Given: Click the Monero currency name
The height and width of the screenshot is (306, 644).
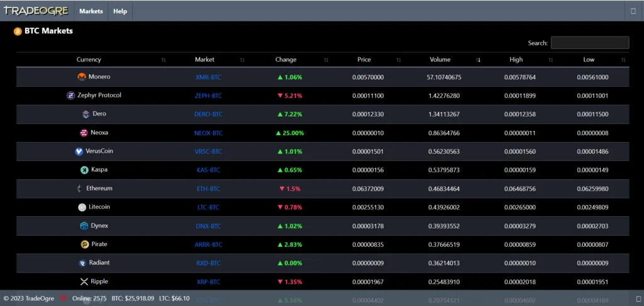Looking at the screenshot, I should (x=99, y=77).
